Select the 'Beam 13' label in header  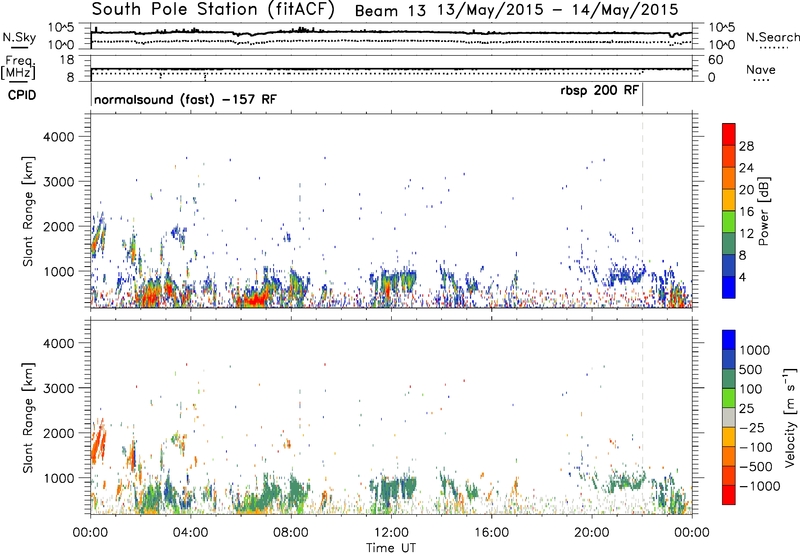(x=390, y=10)
